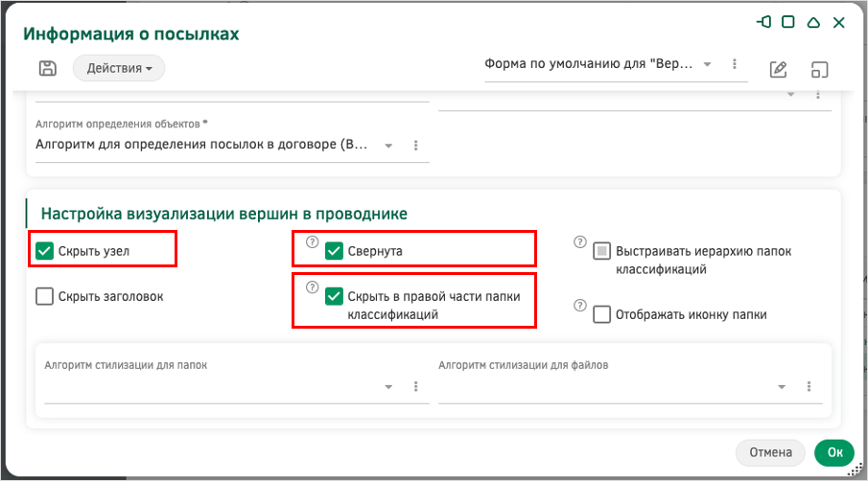The height and width of the screenshot is (481, 868).
Task: Expand the form selector dropdown arrow
Action: [707, 64]
